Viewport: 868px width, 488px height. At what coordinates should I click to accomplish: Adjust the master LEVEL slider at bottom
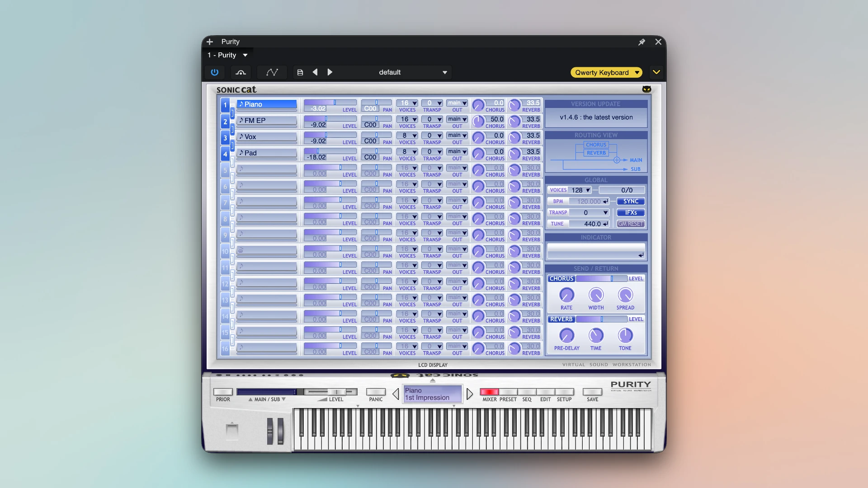tap(330, 392)
